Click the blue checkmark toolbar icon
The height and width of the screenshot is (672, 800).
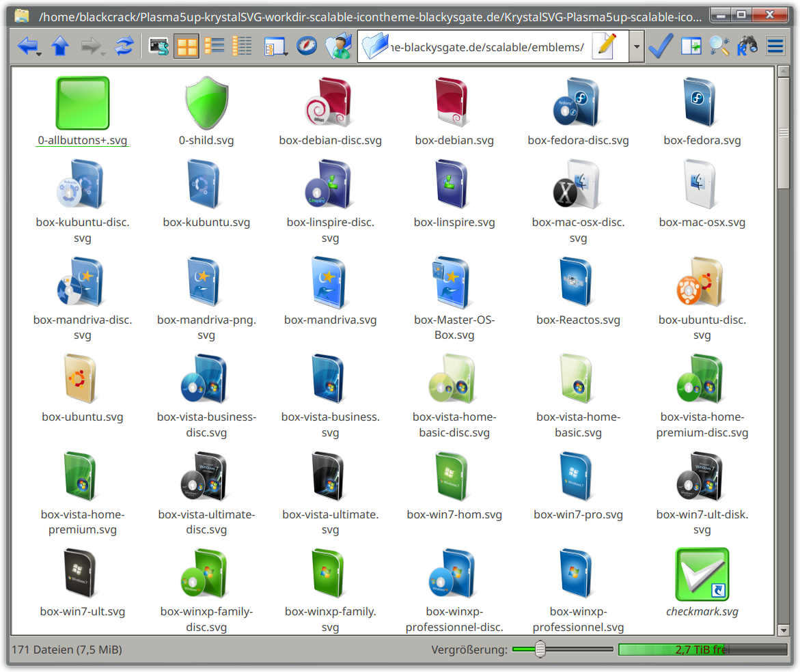661,46
